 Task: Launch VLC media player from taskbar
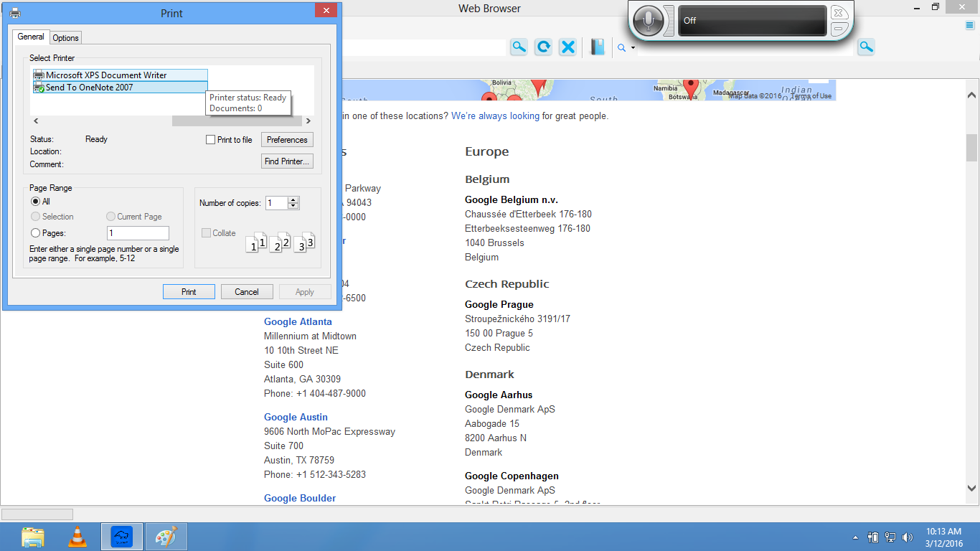tap(77, 537)
